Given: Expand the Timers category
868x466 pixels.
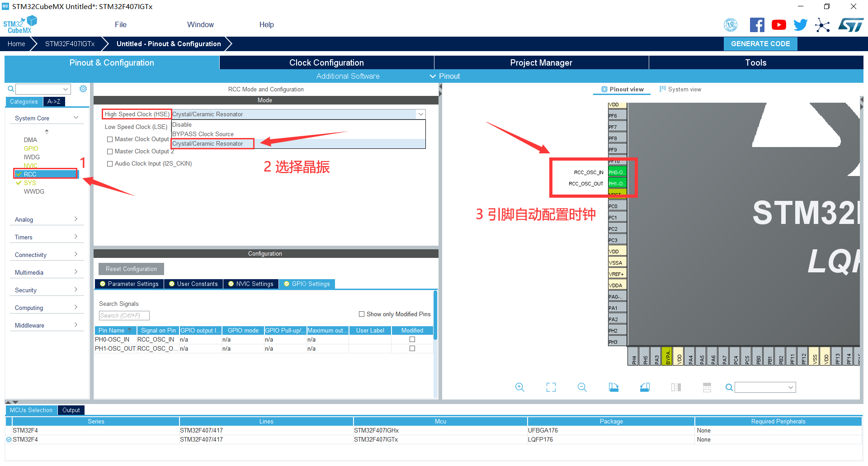Looking at the screenshot, I should pos(45,237).
